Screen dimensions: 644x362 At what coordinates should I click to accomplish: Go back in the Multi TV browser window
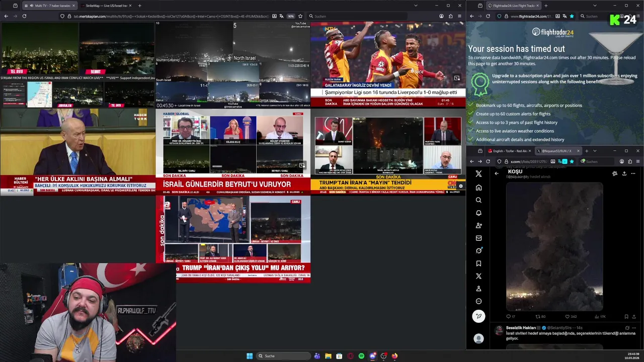[6, 16]
